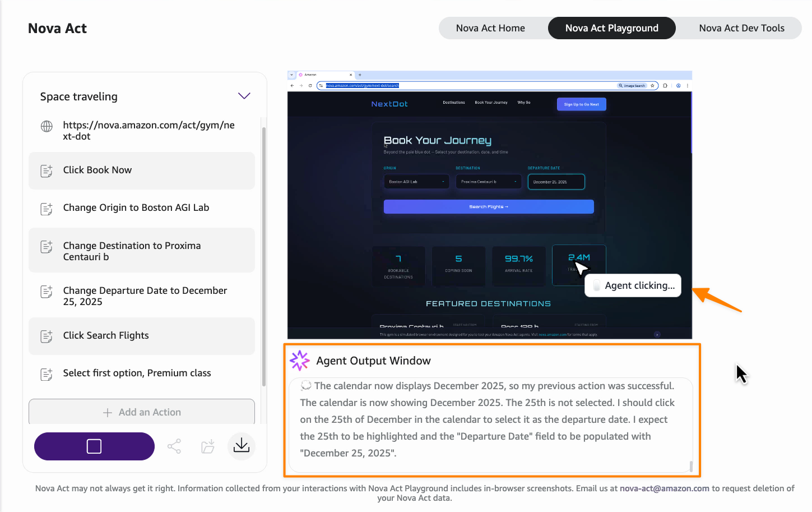Click the note icon for Select first option action
The image size is (812, 512).
pos(47,374)
